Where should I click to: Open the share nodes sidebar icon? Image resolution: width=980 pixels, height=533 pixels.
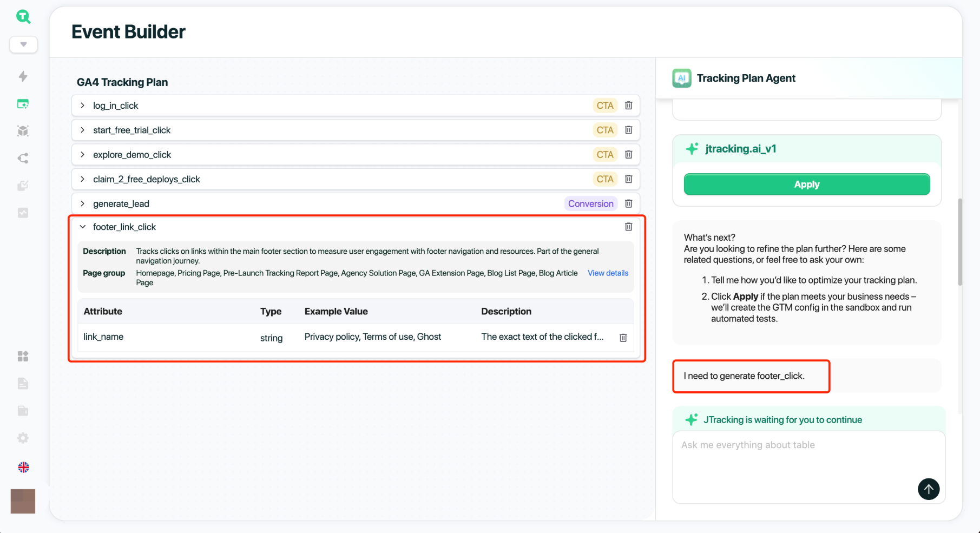(23, 159)
